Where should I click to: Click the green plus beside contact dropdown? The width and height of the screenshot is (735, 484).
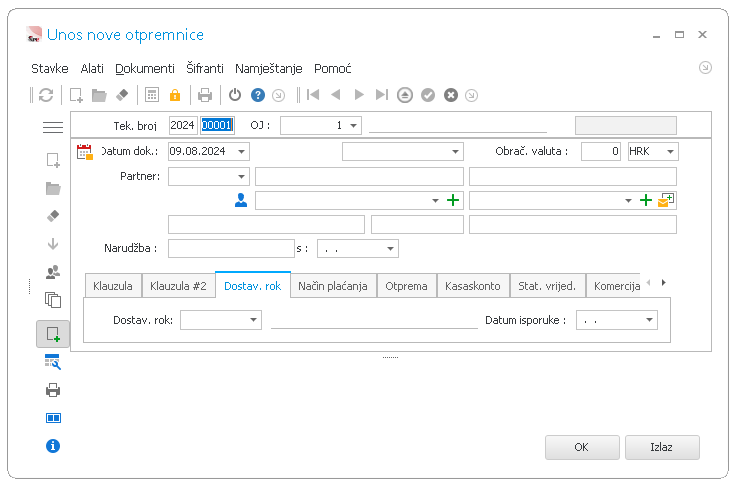pos(453,200)
